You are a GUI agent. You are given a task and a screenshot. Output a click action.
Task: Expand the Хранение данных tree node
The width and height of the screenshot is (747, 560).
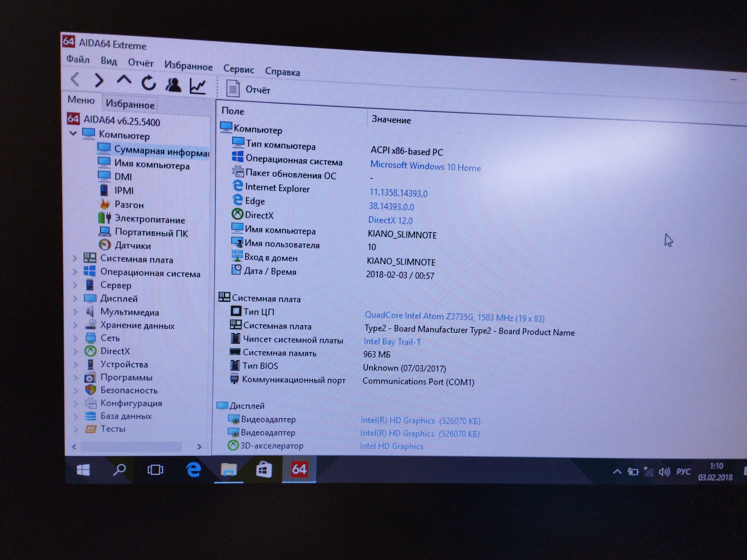click(75, 325)
